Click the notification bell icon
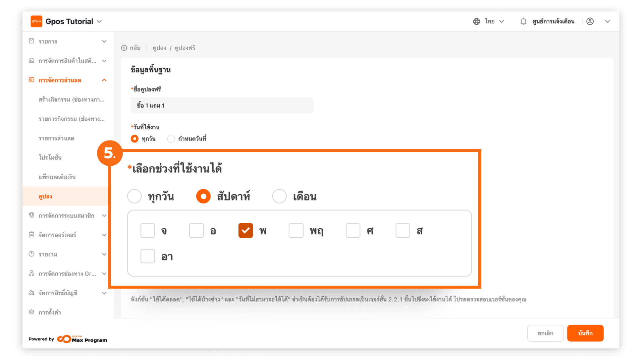 [523, 21]
